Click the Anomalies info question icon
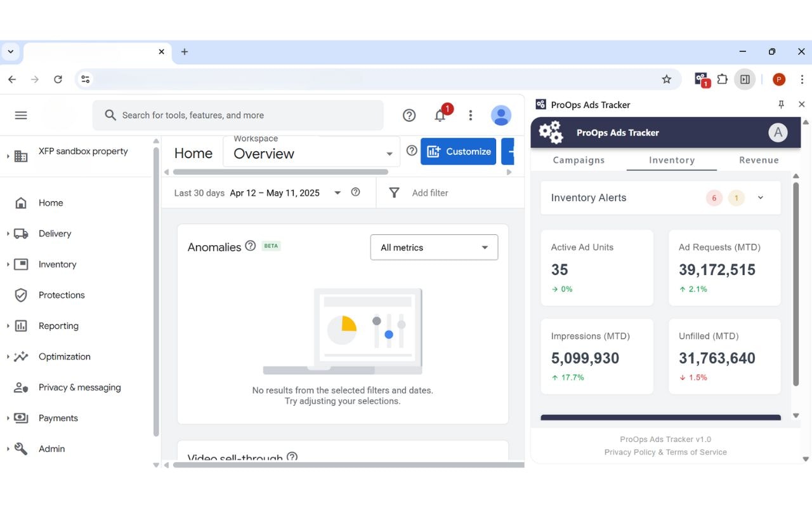Viewport: 812px width, 508px height. point(251,246)
